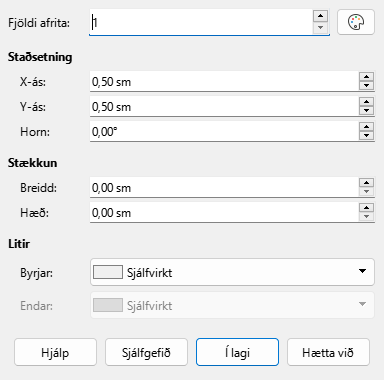Increase the Hæð value
Screen dimensions: 384x380
tap(366, 208)
